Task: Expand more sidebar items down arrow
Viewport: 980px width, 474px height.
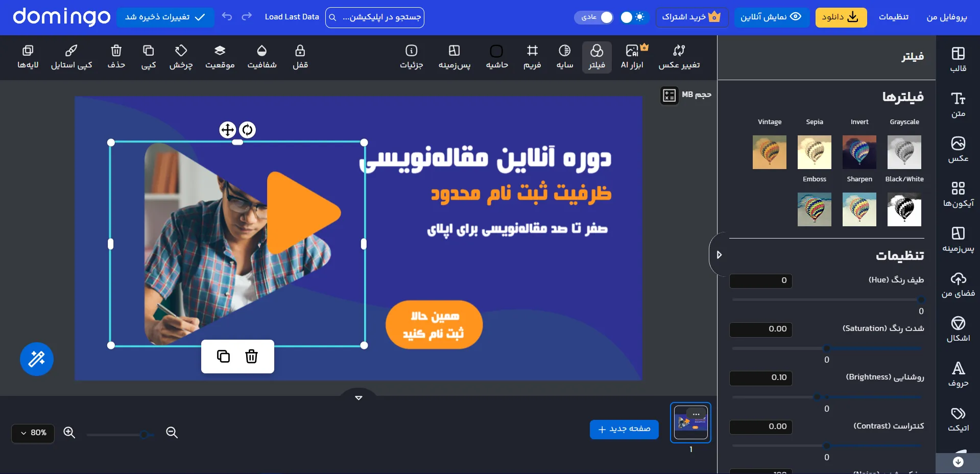Action: pyautogui.click(x=958, y=462)
